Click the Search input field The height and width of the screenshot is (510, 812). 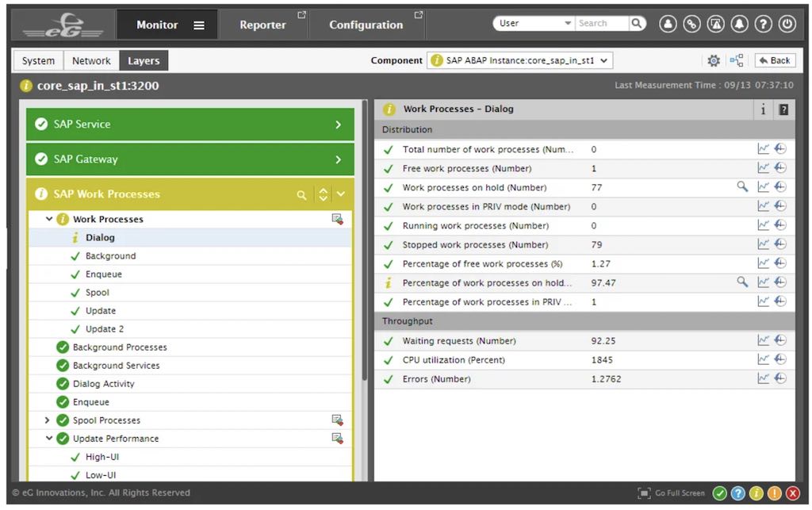(x=601, y=24)
